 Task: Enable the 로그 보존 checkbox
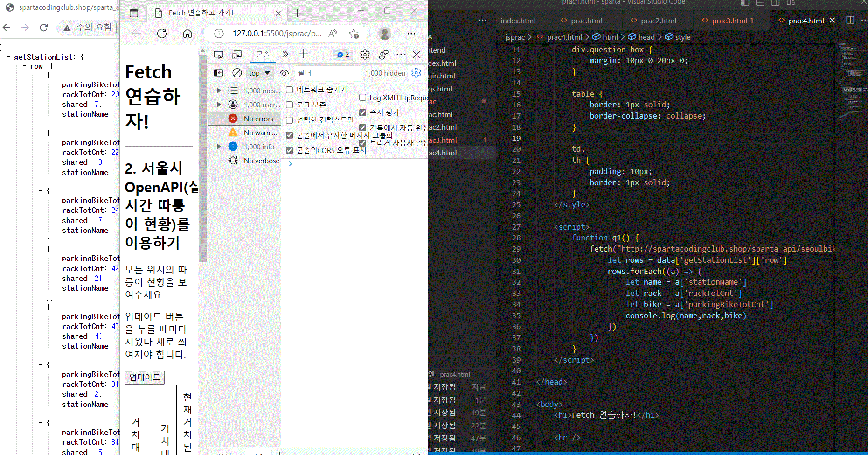289,105
